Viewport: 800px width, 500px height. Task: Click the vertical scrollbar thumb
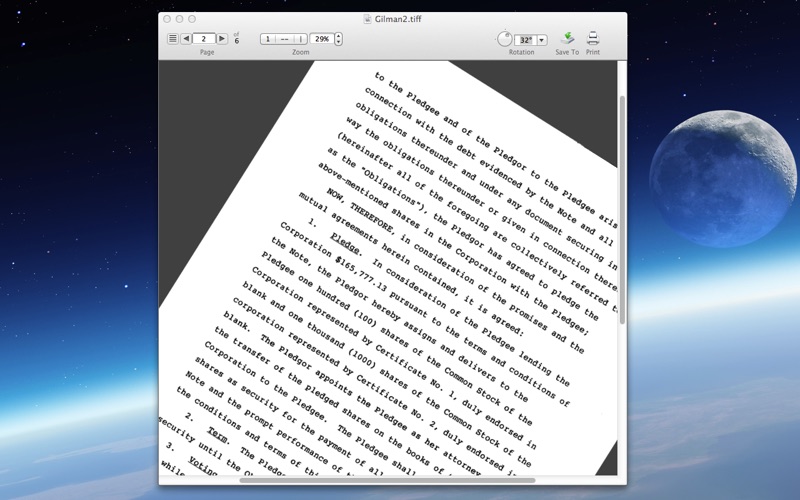pyautogui.click(x=622, y=210)
